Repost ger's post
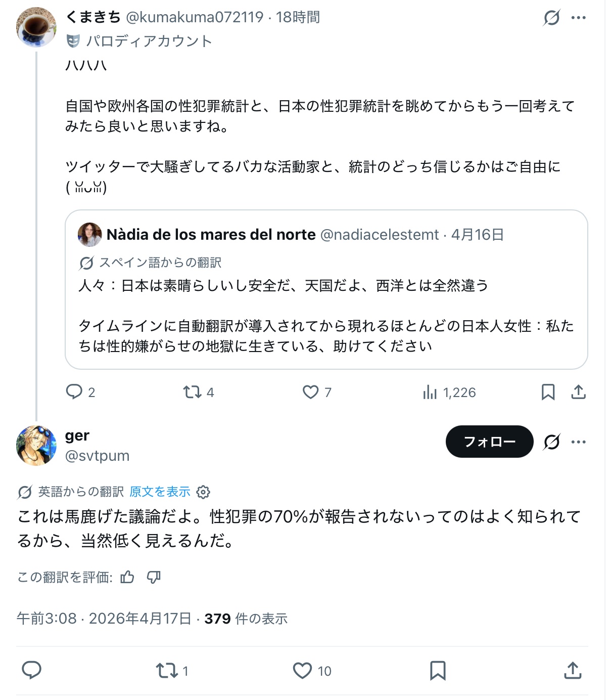Screen dimensions: 609x700 click(x=166, y=671)
